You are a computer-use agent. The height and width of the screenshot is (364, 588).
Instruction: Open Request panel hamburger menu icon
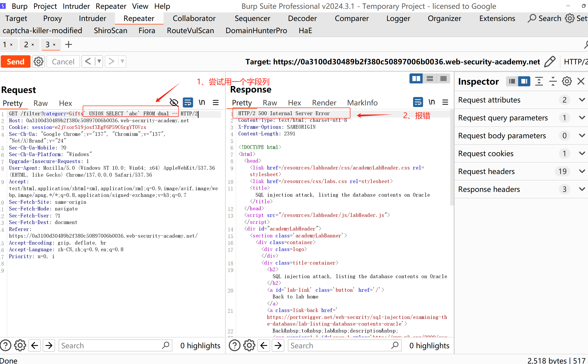[216, 103]
